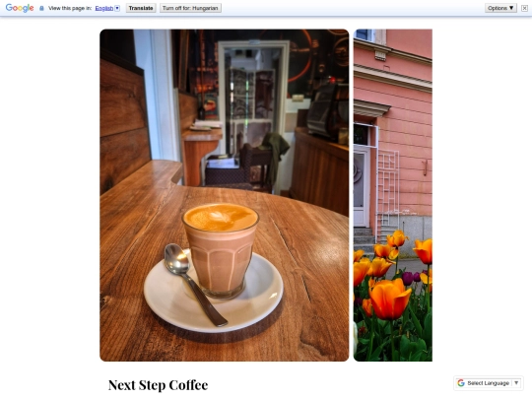Click the 'View this page in' label
This screenshot has width=532, height=399.
pos(70,8)
